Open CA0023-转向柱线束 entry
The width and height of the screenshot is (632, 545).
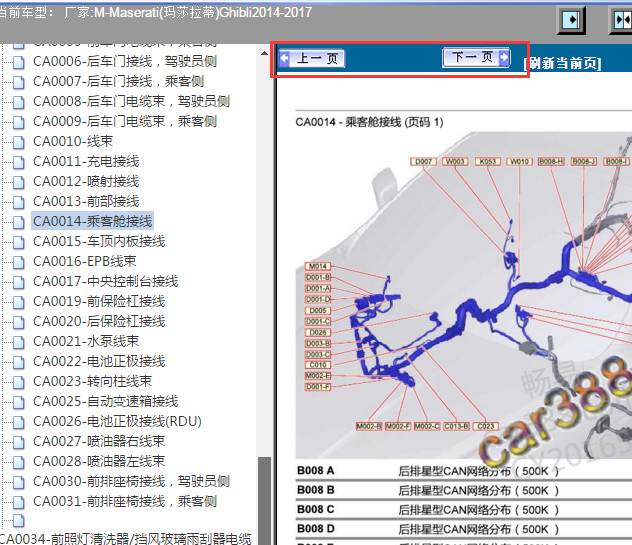(x=92, y=381)
